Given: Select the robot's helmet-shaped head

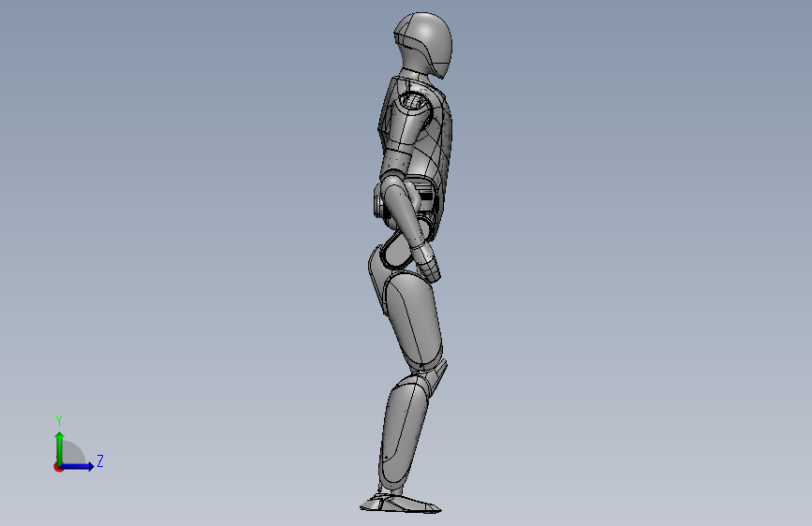Looking at the screenshot, I should coord(423,44).
